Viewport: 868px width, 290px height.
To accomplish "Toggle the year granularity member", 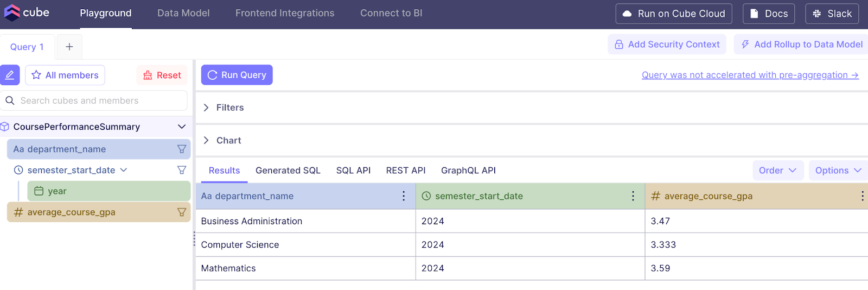I will (x=108, y=191).
